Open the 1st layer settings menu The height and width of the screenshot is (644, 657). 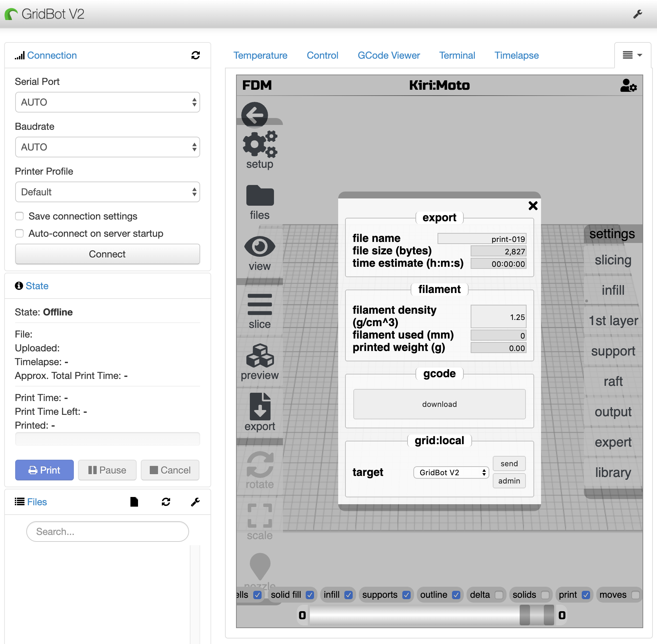(x=613, y=321)
